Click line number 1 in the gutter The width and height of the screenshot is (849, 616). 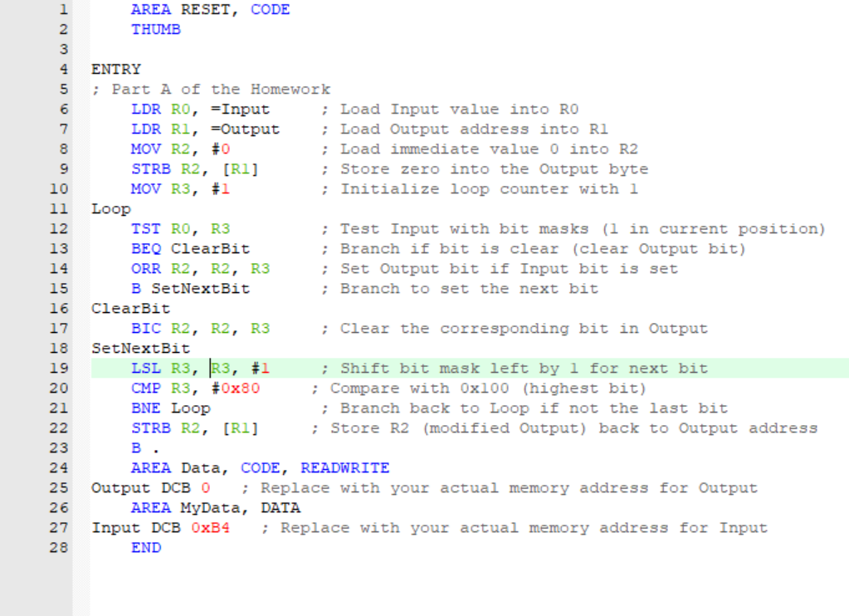(63, 9)
